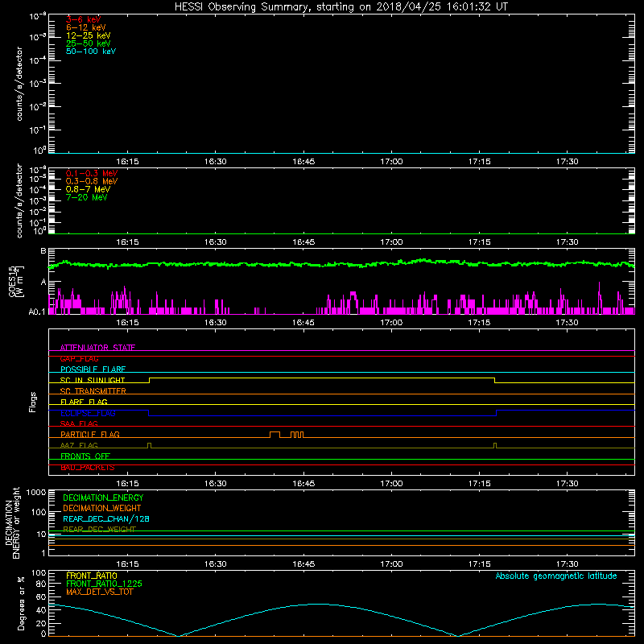Click the 0.8-7 MeV legend label
The image size is (644, 644).
pyautogui.click(x=88, y=189)
